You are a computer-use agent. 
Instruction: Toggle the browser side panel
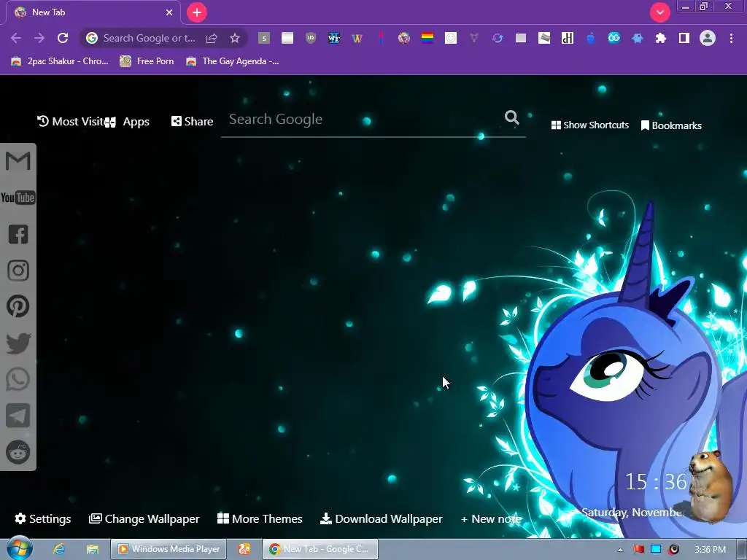(684, 38)
